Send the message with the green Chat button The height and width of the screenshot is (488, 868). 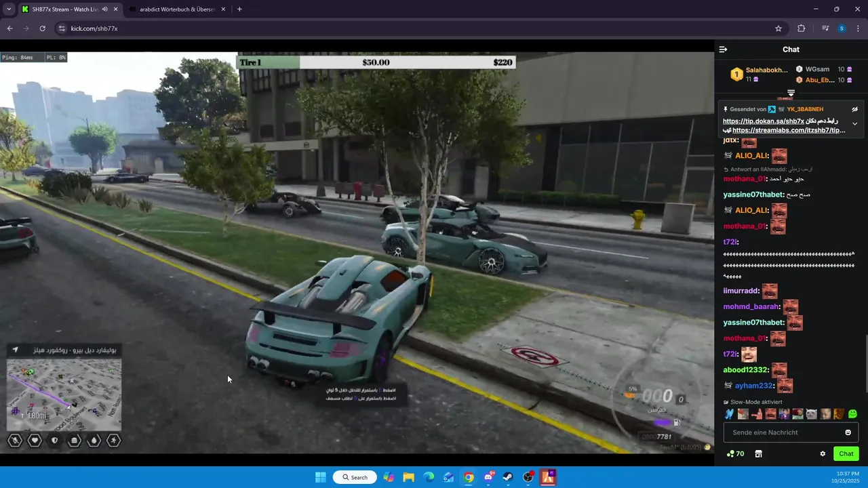point(846,453)
